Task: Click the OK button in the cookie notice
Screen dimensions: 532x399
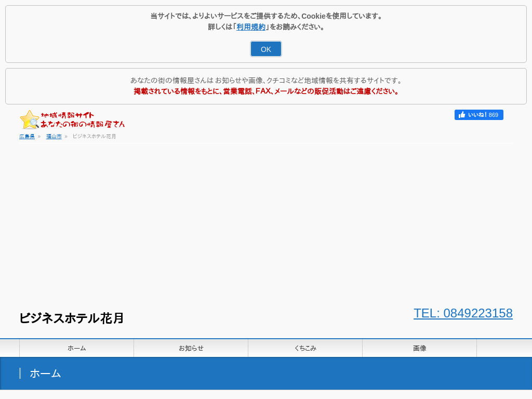Action: (x=265, y=49)
